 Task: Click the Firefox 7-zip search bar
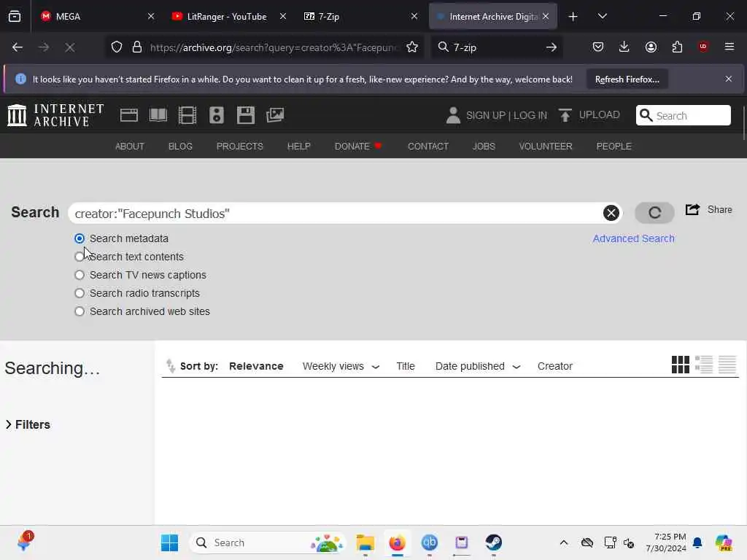pyautogui.click(x=497, y=47)
